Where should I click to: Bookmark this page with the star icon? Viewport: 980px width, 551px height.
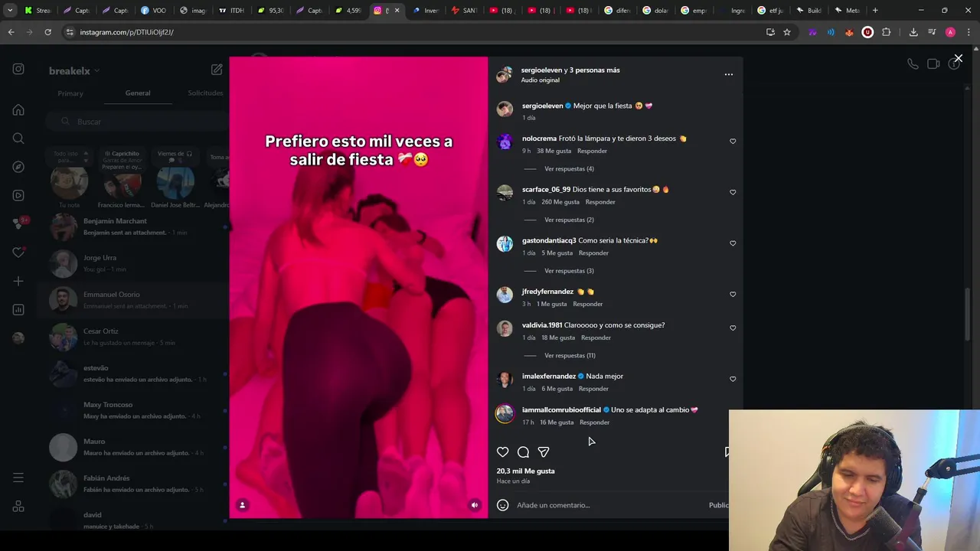tap(786, 32)
